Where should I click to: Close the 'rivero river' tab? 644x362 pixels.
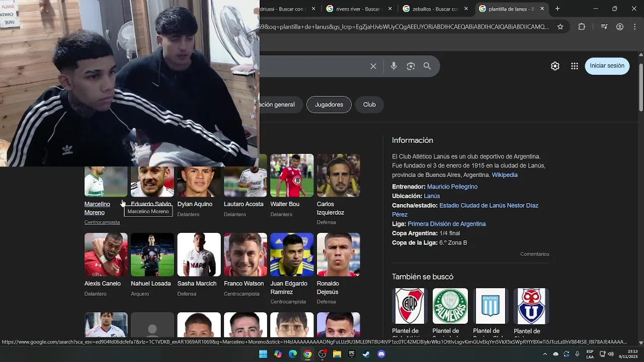390,9
